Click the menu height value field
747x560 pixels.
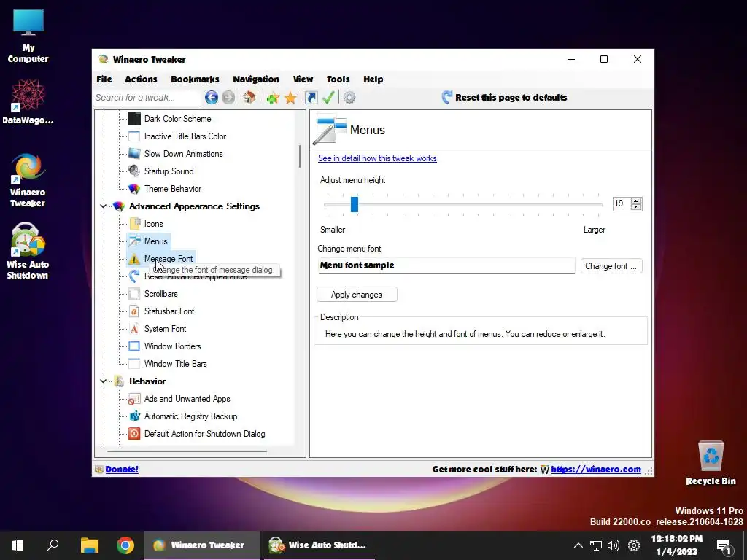[x=622, y=204]
